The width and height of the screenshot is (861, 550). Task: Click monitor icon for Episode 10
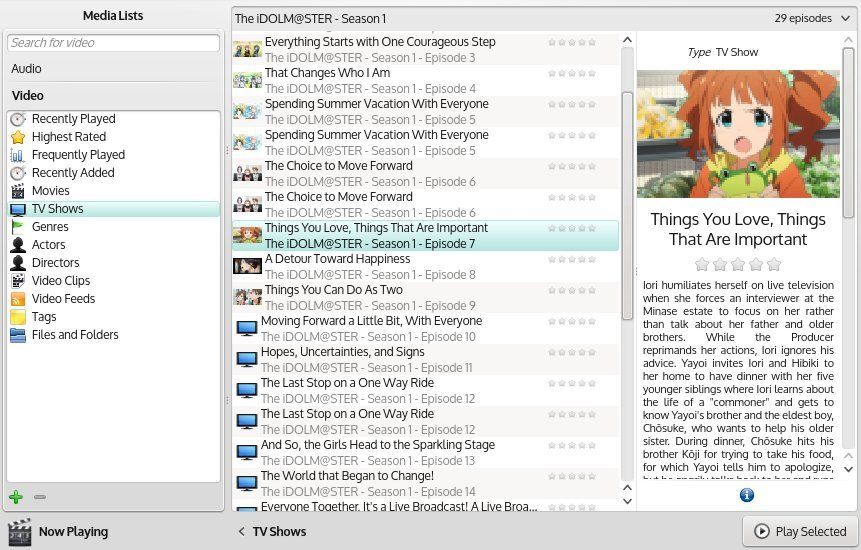click(247, 329)
